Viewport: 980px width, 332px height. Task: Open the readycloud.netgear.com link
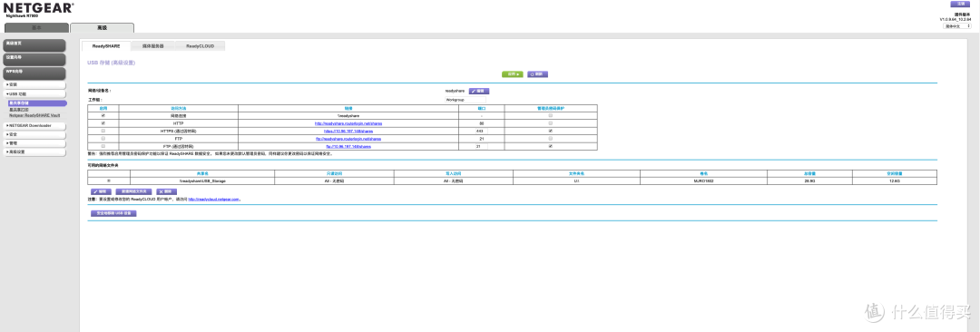214,200
